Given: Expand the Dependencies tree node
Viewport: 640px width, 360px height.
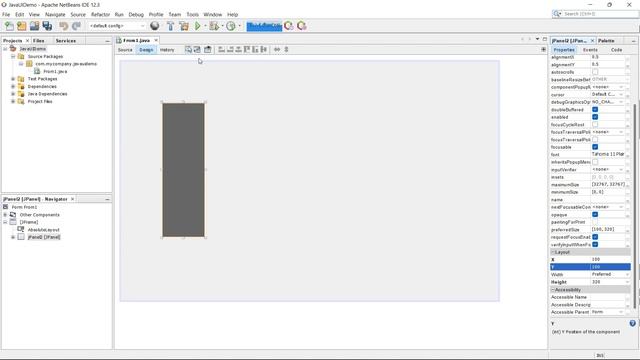Looking at the screenshot, I should point(13,87).
